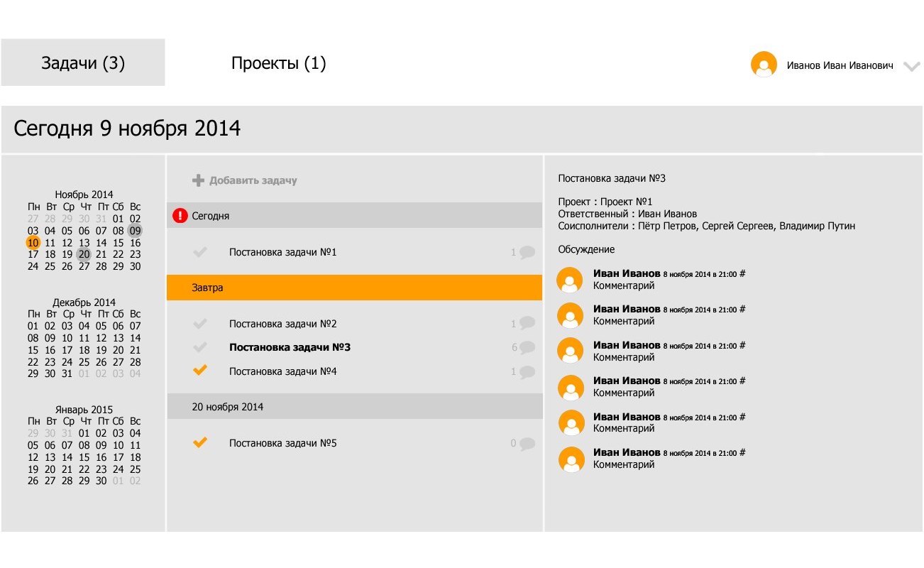The image size is (924, 568).
Task: Collapse the Завтра orange section header
Action: (354, 288)
